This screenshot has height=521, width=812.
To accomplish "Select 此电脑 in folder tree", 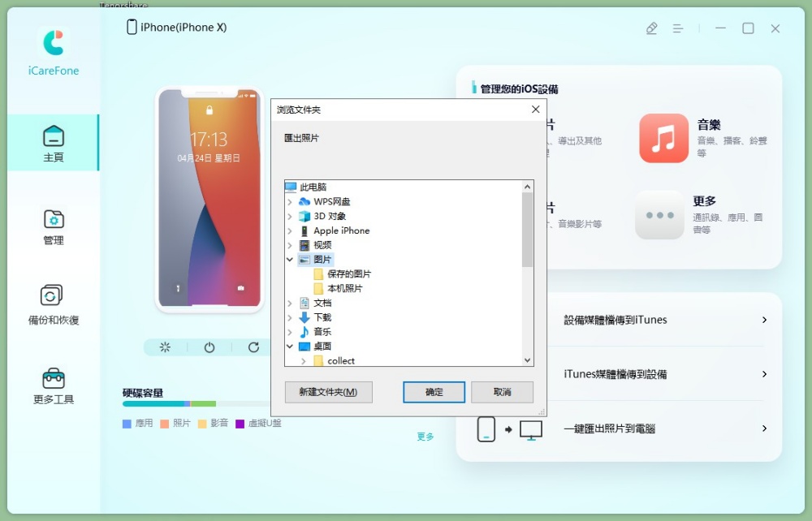I will tap(313, 187).
